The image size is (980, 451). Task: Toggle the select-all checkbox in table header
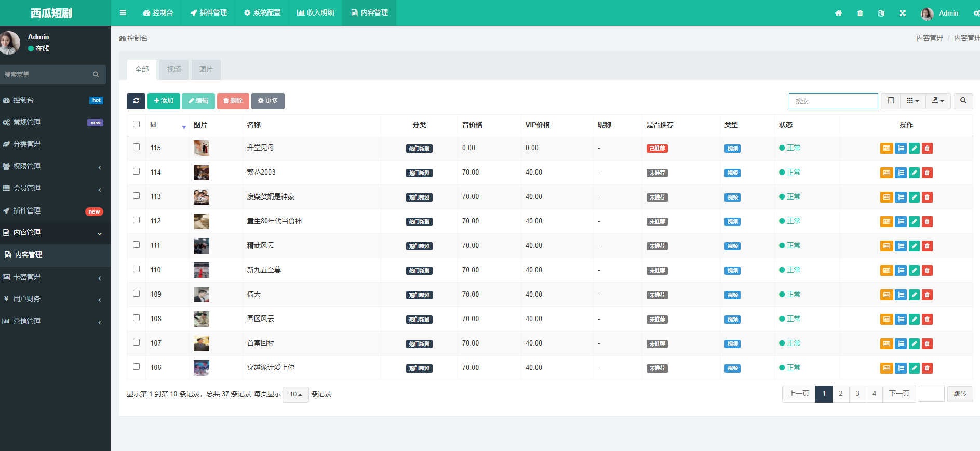coord(137,124)
